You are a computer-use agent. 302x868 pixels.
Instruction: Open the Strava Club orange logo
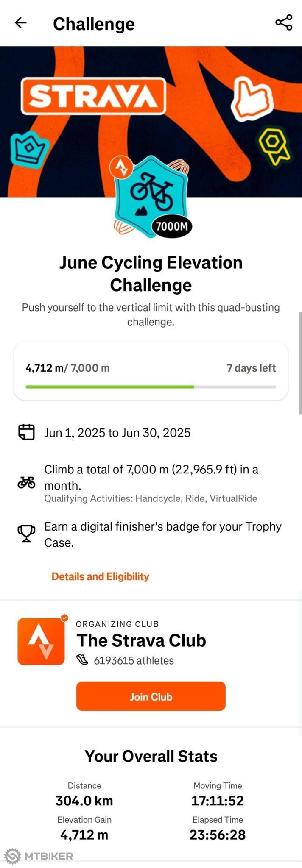point(41,641)
